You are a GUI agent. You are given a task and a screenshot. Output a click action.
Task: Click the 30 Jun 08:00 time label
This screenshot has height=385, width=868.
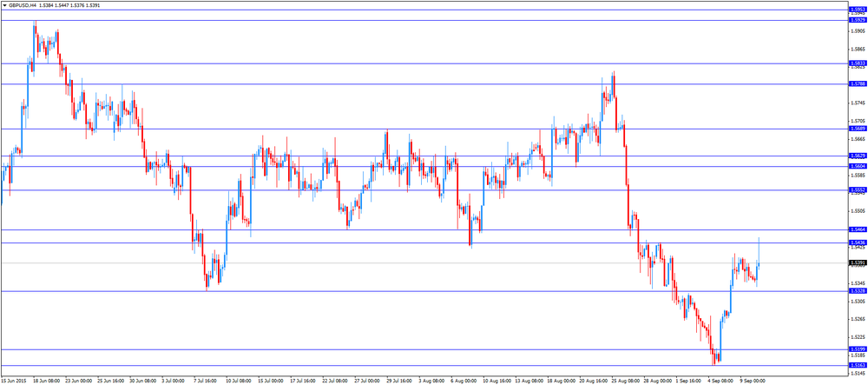(x=142, y=382)
